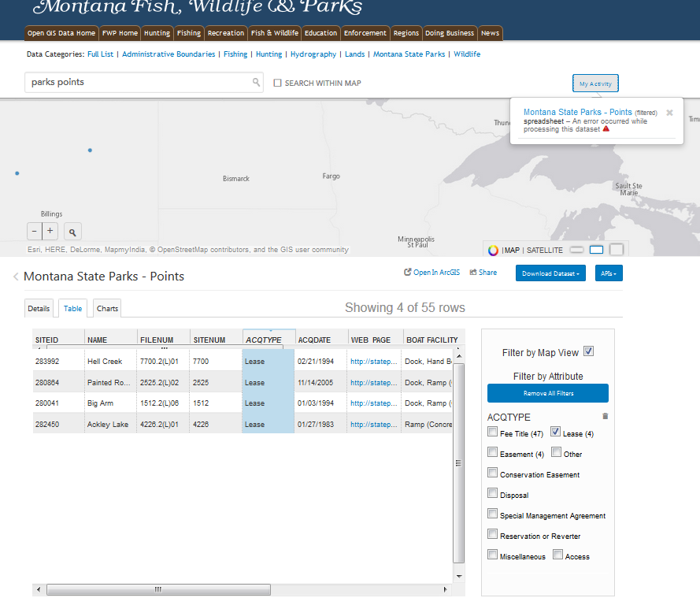Switch to the Charts tab

(107, 308)
